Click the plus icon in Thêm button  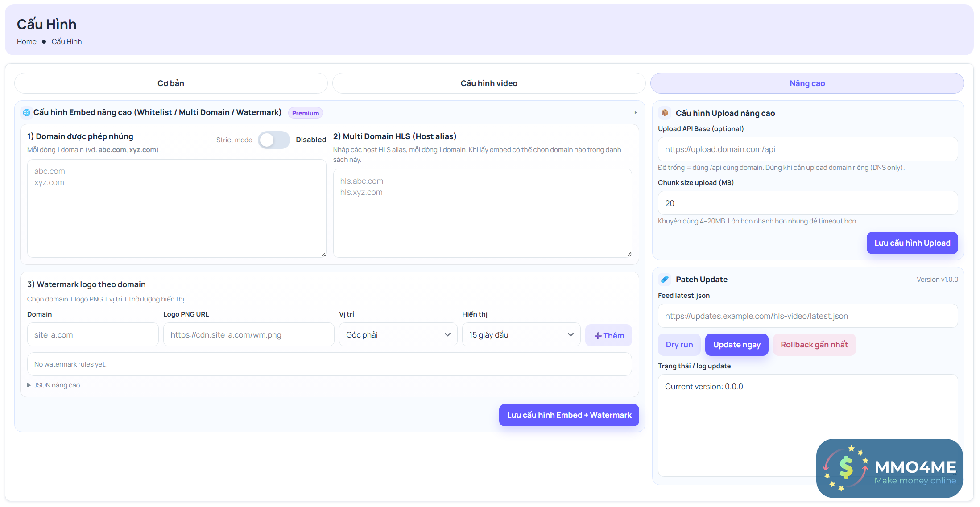pyautogui.click(x=598, y=336)
